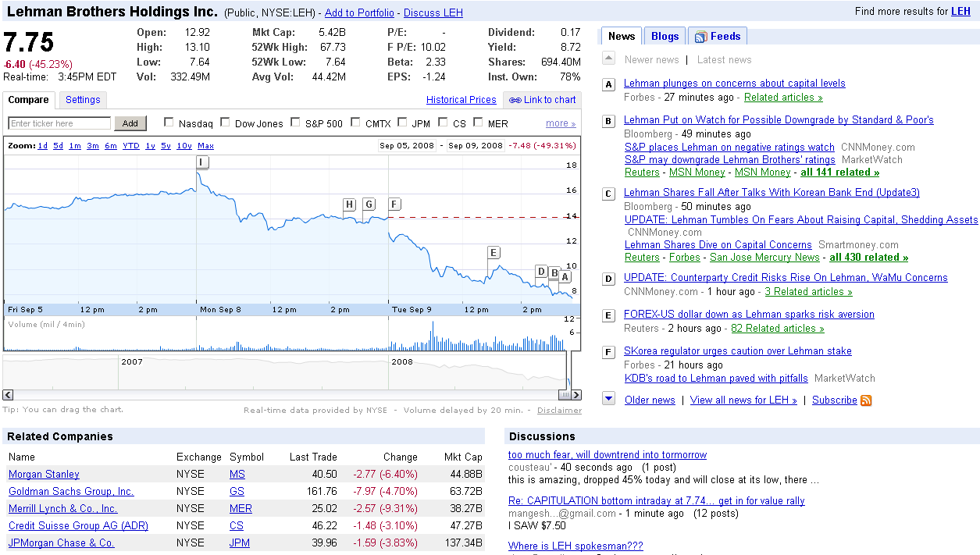Click news item letter F badge
The image size is (980, 555).
pyautogui.click(x=609, y=352)
